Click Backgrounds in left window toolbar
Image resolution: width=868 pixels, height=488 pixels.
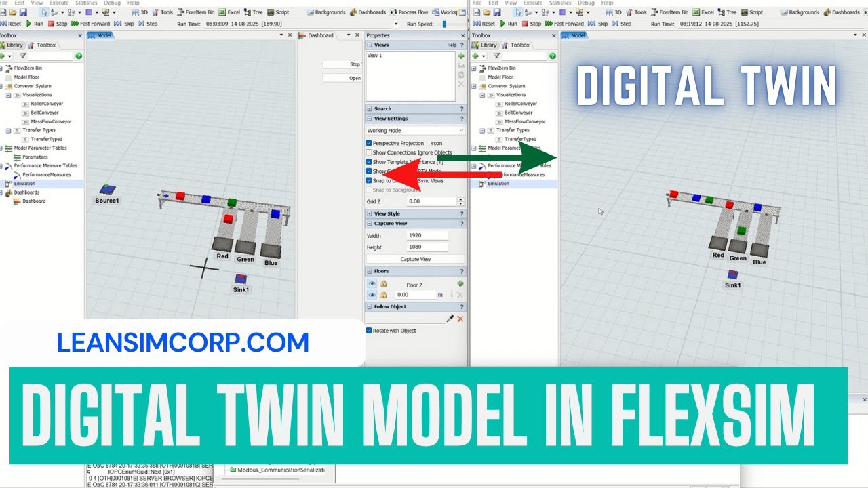(x=325, y=12)
